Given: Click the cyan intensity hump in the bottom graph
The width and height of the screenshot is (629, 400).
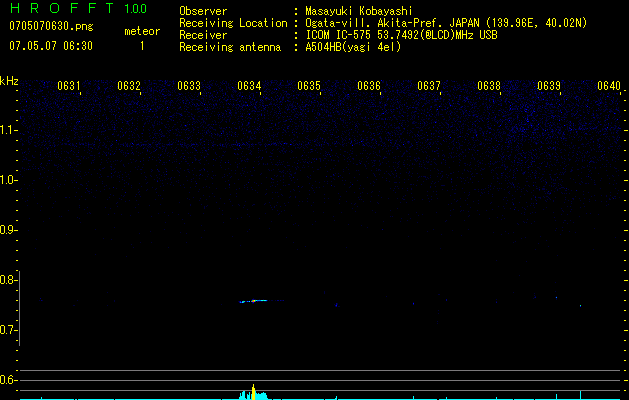Looking at the screenshot, I should tap(254, 395).
